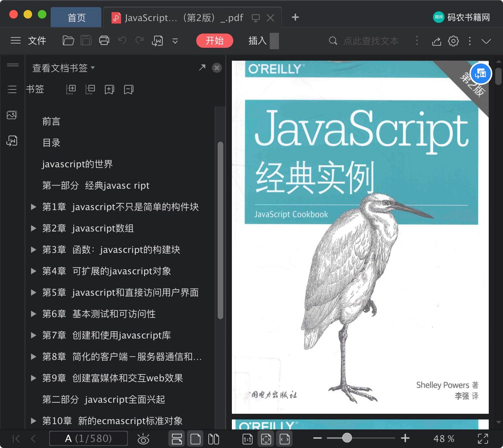Add a new tab with plus
This screenshot has width=503, height=448.
tap(295, 17)
